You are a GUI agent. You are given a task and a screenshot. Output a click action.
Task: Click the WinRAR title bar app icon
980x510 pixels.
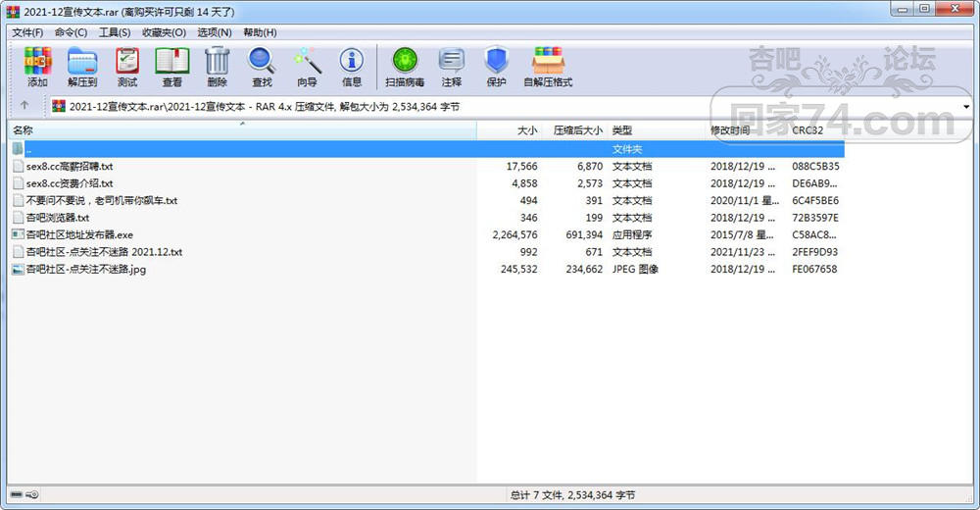(x=13, y=11)
